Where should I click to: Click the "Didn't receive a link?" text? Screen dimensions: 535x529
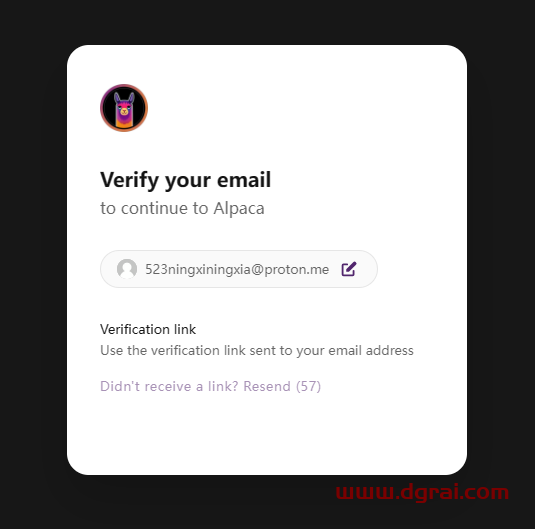click(169, 386)
